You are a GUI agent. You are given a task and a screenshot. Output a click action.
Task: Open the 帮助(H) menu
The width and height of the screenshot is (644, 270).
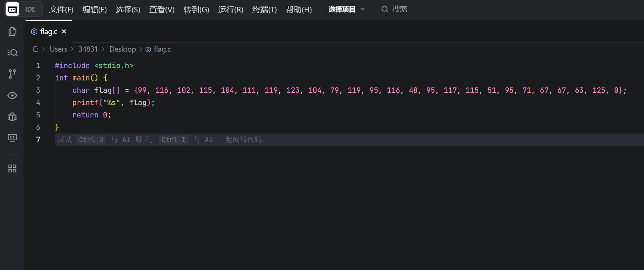point(299,9)
